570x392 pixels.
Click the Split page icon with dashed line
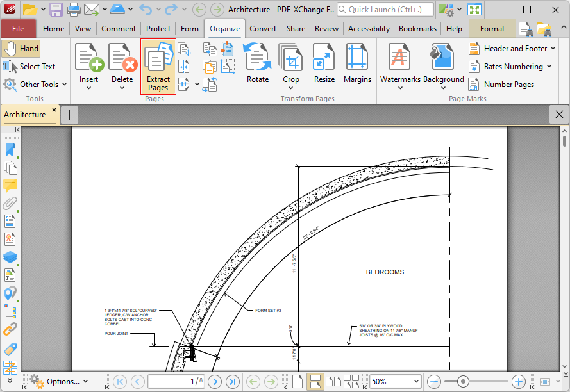click(184, 67)
